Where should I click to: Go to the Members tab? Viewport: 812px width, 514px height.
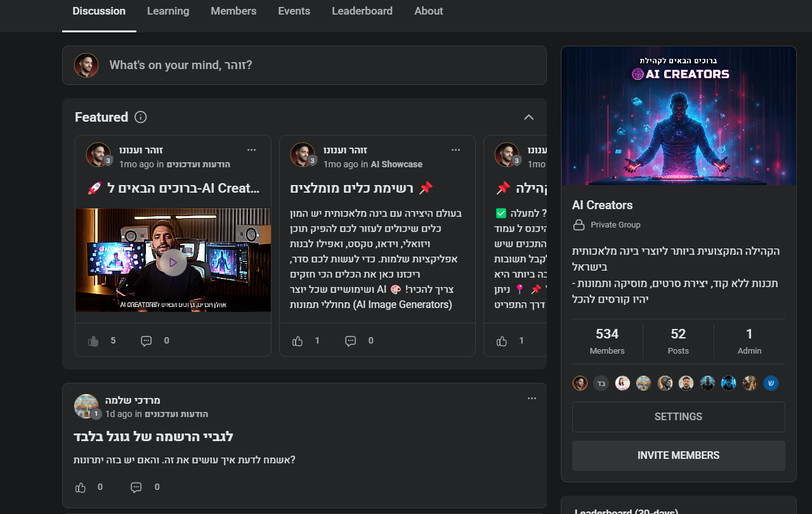pos(233,11)
